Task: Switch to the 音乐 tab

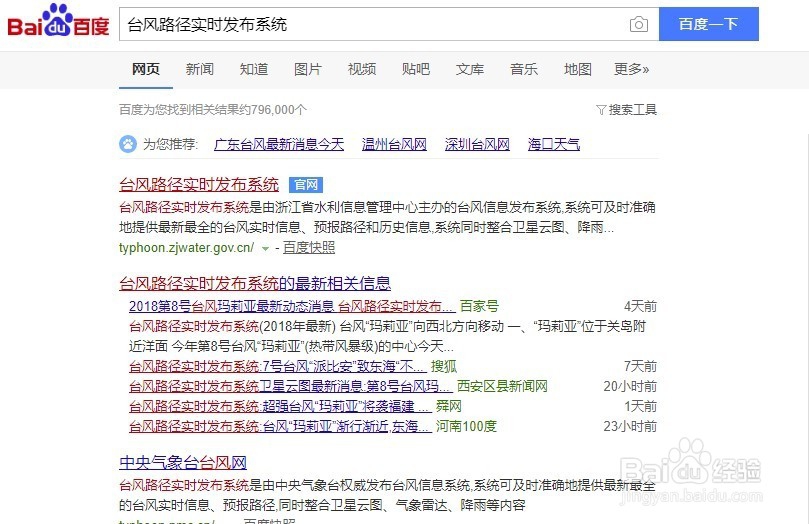Action: (524, 69)
